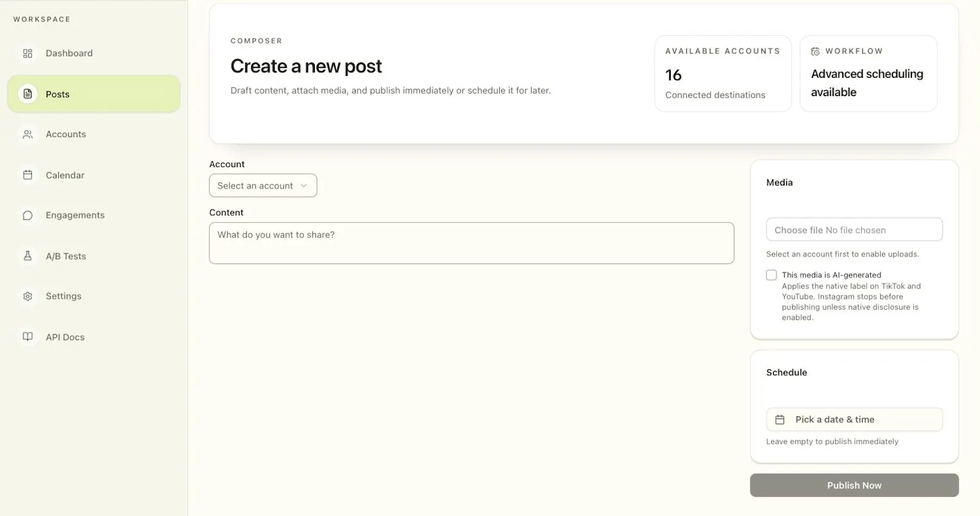Click the Publish Now button
This screenshot has width=980, height=516.
coord(854,485)
